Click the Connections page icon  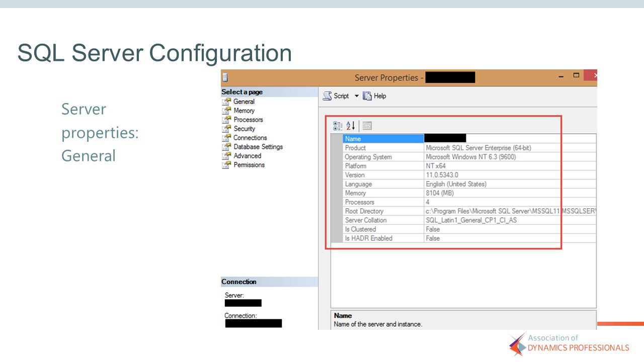tap(226, 138)
